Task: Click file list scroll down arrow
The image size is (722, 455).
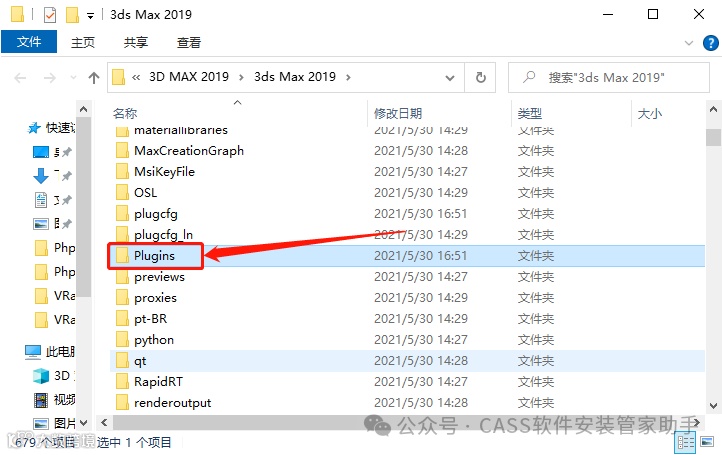Action: (713, 406)
